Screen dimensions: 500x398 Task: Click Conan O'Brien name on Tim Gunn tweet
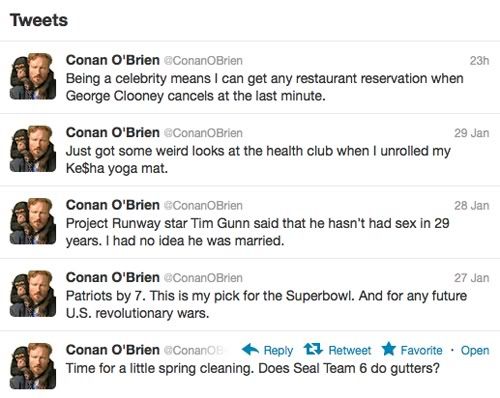(113, 205)
